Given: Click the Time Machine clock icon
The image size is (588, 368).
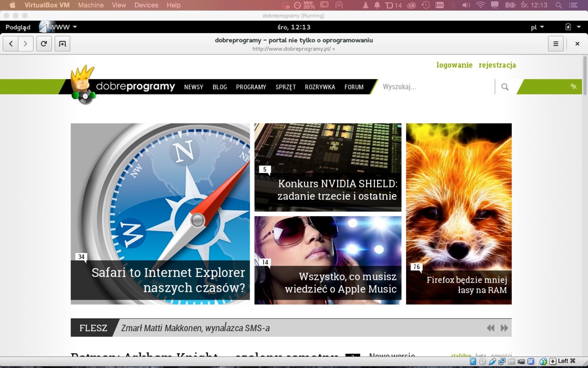Looking at the screenshot, I should (426, 5).
